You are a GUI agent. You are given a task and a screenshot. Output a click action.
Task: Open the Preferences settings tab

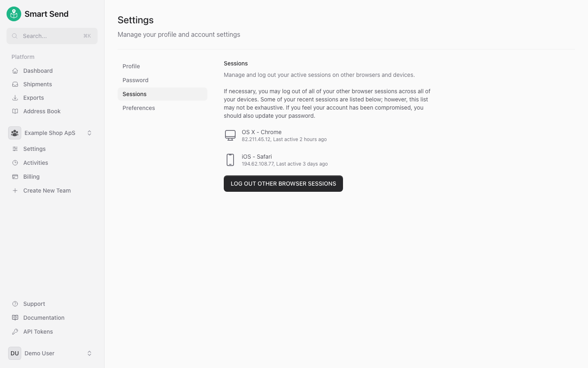[139, 108]
